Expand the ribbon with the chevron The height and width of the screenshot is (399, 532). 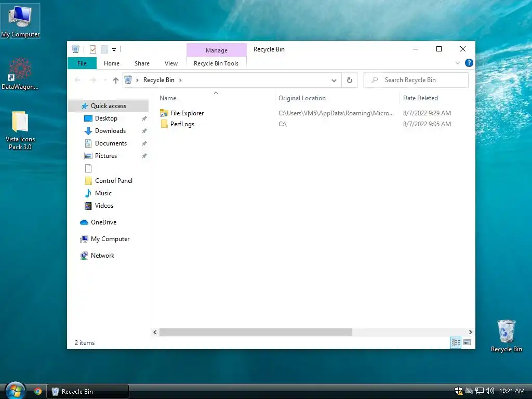458,63
